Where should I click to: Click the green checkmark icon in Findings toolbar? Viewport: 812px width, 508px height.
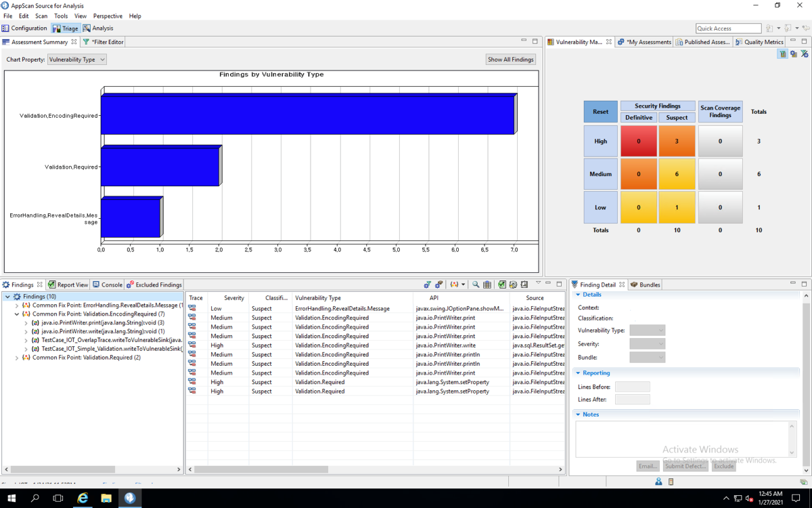point(502,285)
